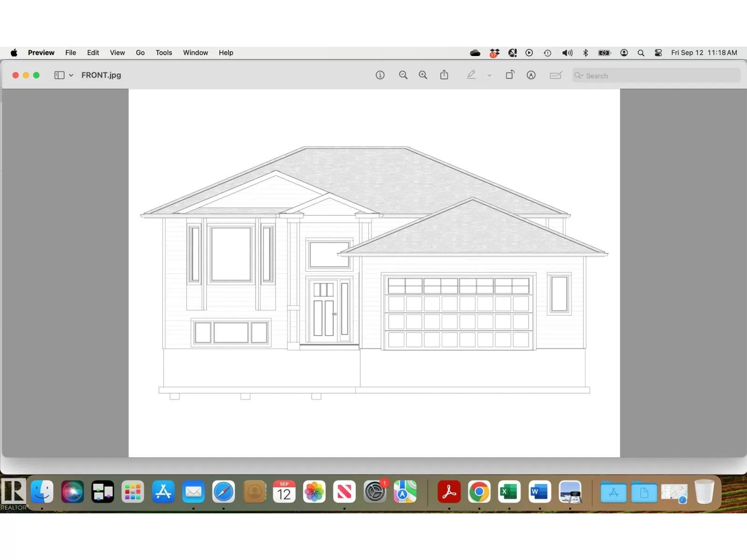Open the search options magnifier dropdown
Screen dimensions: 747x560
pyautogui.click(x=579, y=76)
